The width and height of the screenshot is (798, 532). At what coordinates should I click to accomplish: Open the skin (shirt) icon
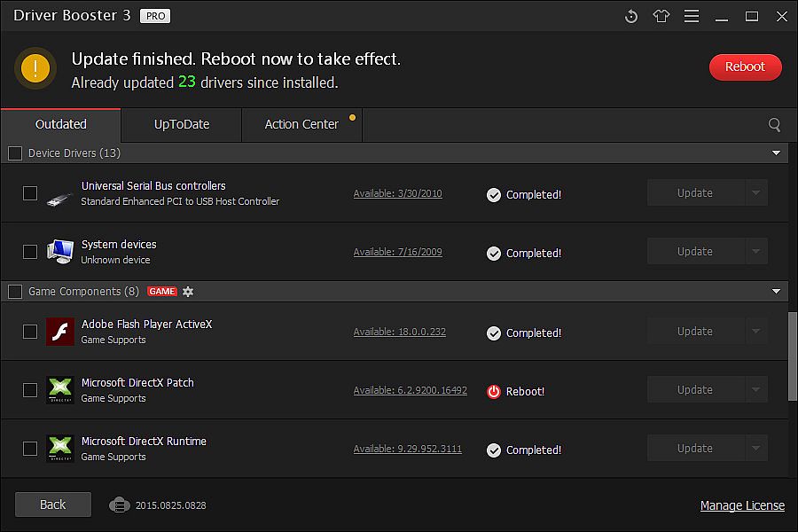(661, 16)
